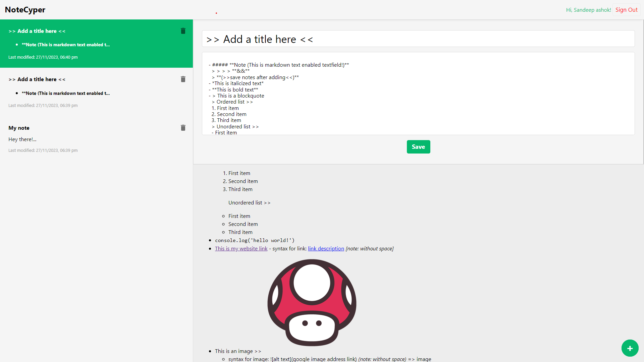Viewport: 644px width, 362px height.
Task: Click "This is an image >>" preview text
Action: 238,351
